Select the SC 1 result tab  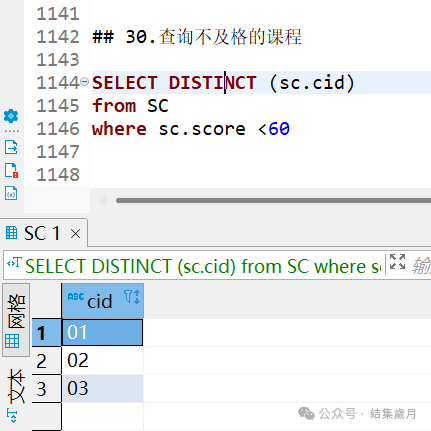click(43, 233)
